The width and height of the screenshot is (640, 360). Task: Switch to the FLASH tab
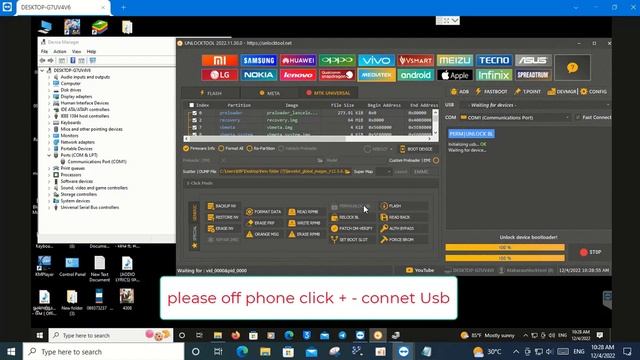click(211, 93)
